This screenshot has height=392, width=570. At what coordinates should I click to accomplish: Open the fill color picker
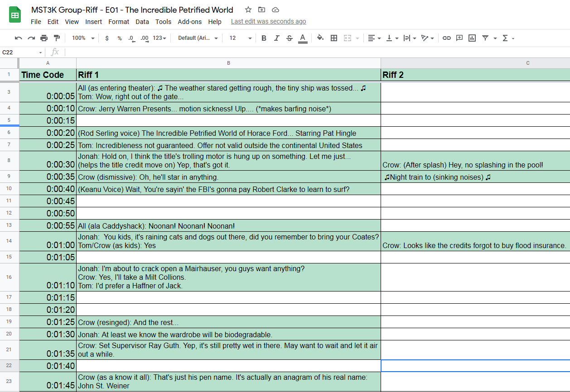pos(320,38)
